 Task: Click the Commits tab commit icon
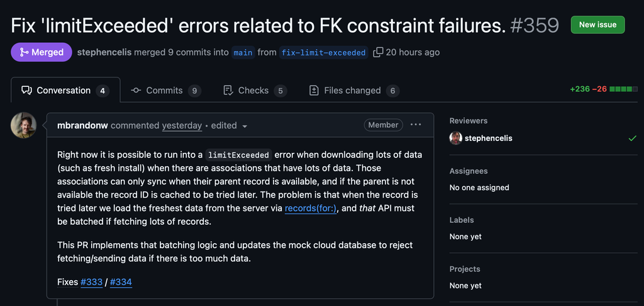click(x=136, y=91)
